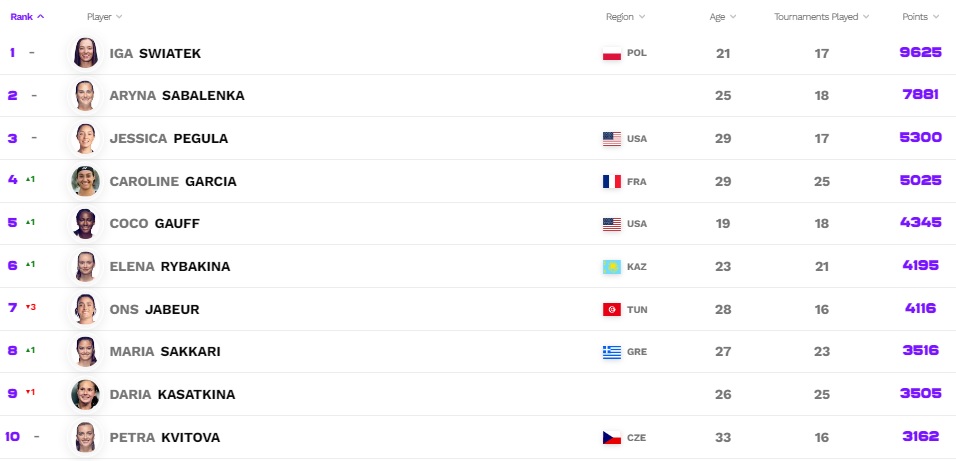Viewport: 956px width, 461px height.
Task: Open the Region column sort dropdown
Action: [626, 16]
